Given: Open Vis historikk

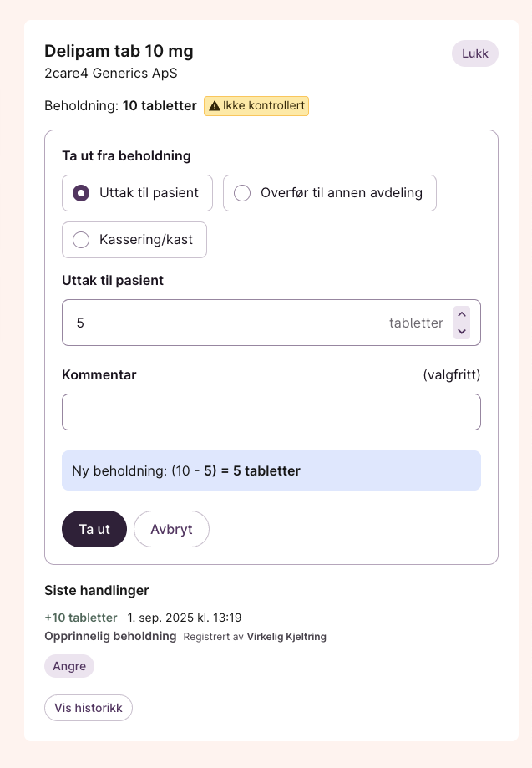Looking at the screenshot, I should [x=89, y=708].
